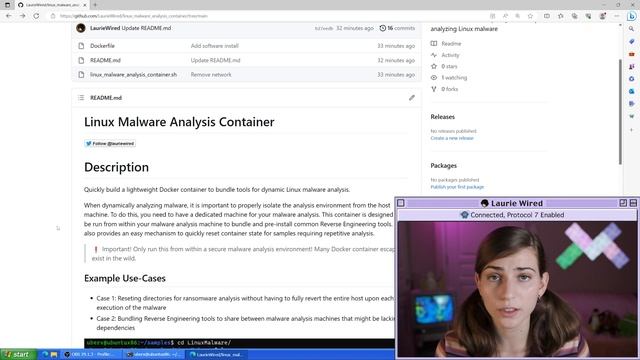Open the Activity sidebar link
Image resolution: width=640 pixels, height=360 pixels.
(x=450, y=55)
